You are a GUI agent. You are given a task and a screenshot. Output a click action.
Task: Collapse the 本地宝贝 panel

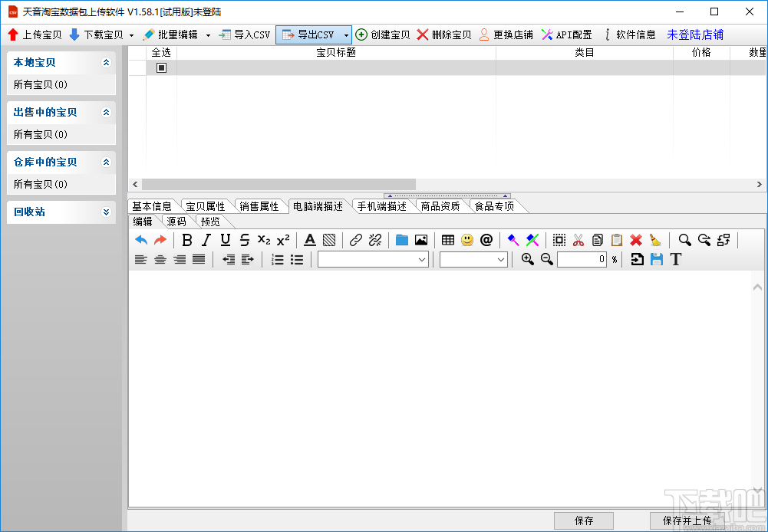pos(107,62)
